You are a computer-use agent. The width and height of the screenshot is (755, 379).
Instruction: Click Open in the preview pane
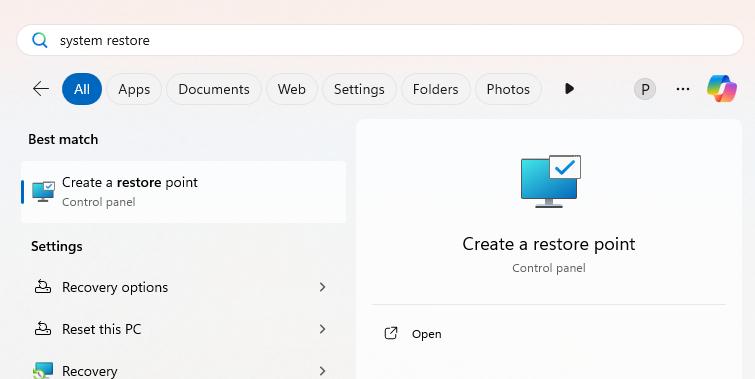coord(426,334)
